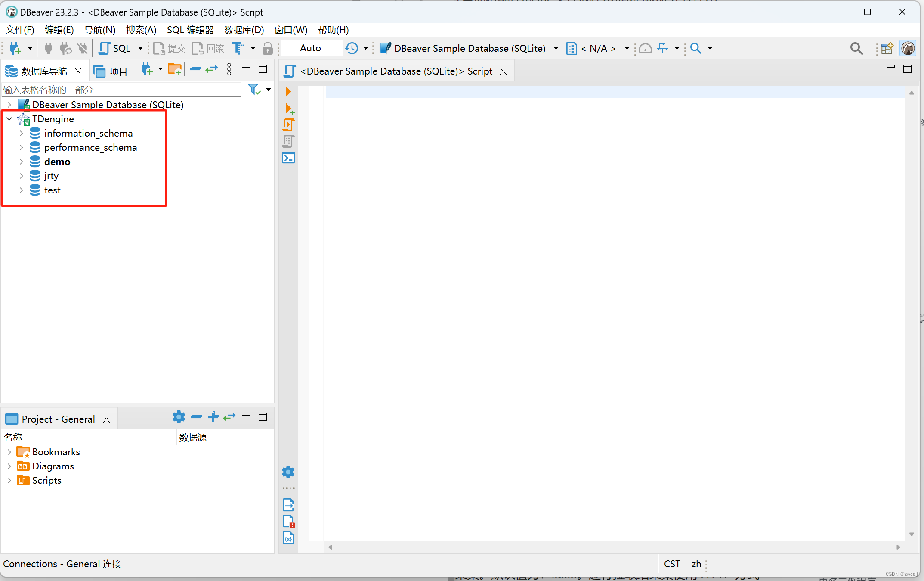Screen dimensions: 924x581
Task: Click the Auto commit mode button
Action: pyautogui.click(x=311, y=48)
